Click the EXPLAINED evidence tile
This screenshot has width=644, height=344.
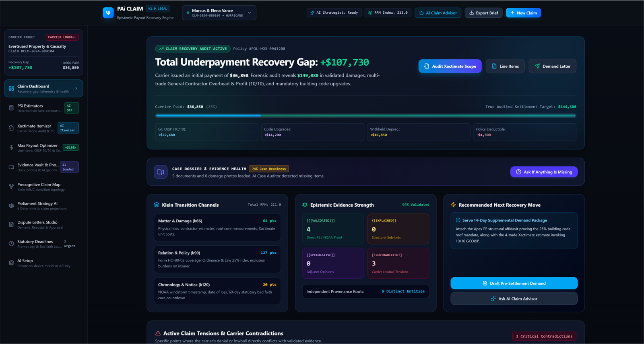click(398, 229)
